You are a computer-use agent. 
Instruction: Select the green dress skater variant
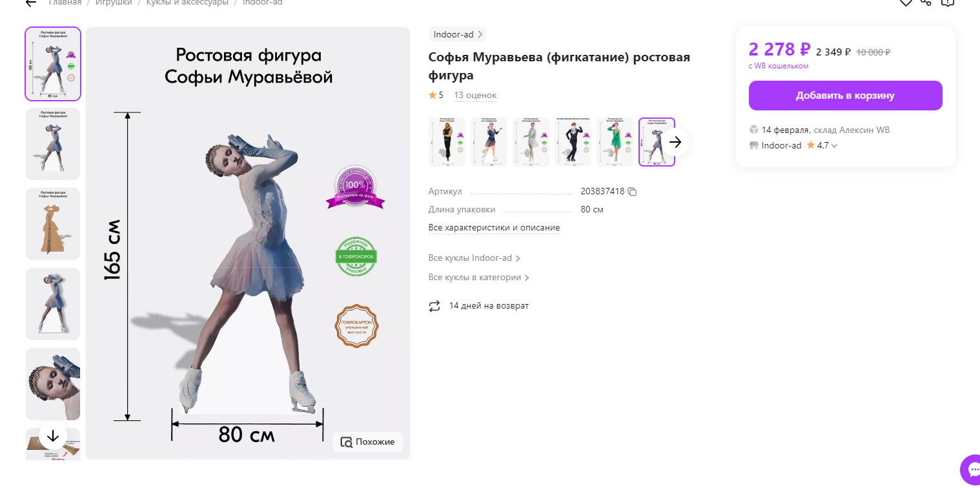(615, 142)
